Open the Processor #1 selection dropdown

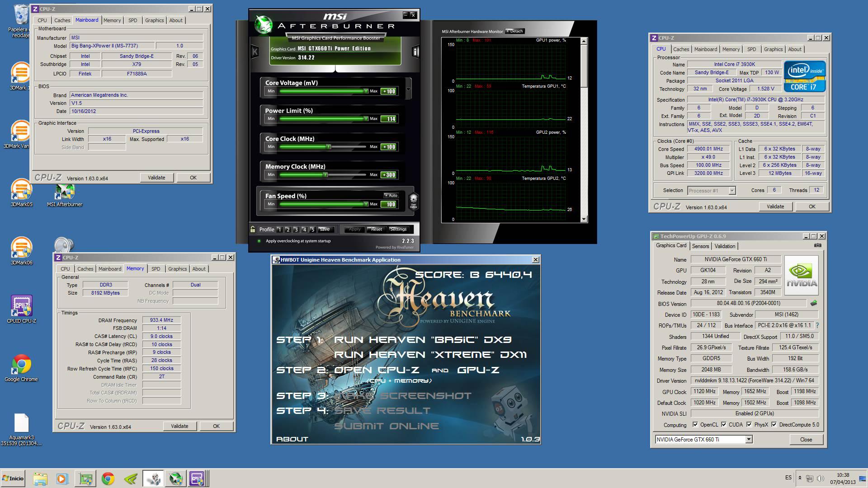point(732,191)
